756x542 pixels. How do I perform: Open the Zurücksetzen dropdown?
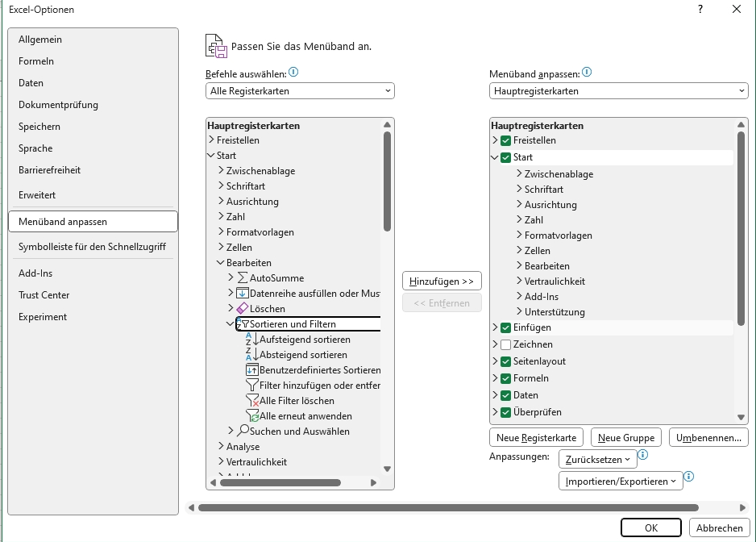click(x=598, y=460)
